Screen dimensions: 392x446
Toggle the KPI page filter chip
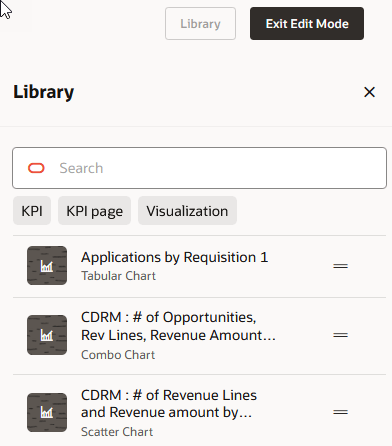94,211
